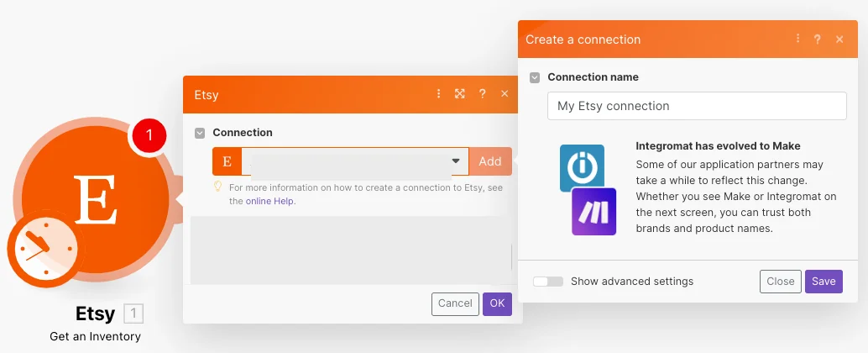This screenshot has height=353, width=868.
Task: Toggle the Connection name section checkbox
Action: click(535, 77)
